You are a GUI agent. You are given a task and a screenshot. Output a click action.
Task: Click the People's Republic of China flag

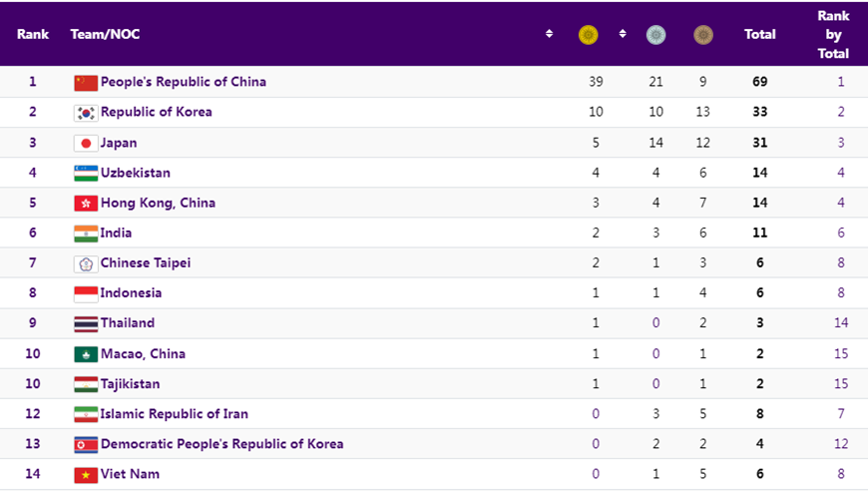click(x=86, y=83)
